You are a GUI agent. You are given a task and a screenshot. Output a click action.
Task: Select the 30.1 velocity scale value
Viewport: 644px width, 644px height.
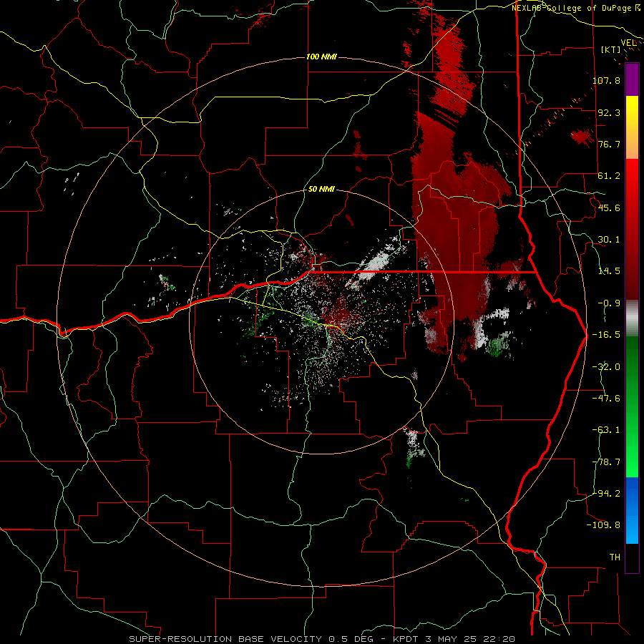(x=609, y=240)
